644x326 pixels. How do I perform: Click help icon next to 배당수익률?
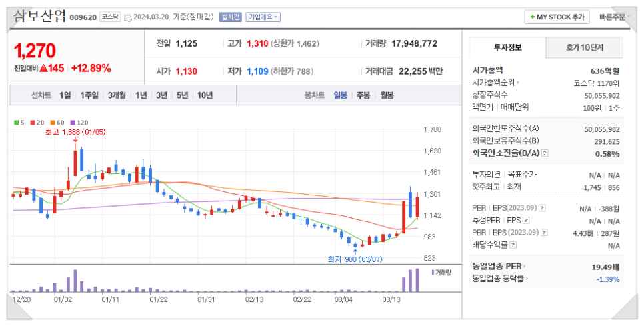(x=513, y=245)
